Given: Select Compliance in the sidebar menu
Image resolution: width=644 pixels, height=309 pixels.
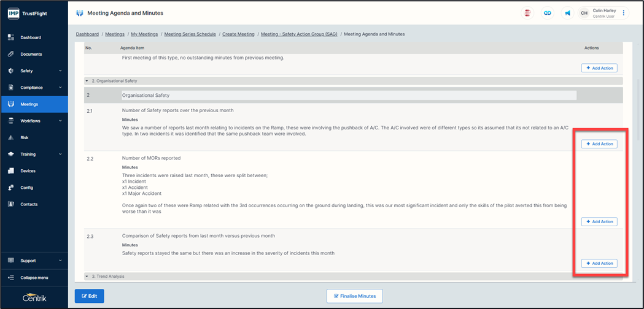Looking at the screenshot, I should (31, 88).
